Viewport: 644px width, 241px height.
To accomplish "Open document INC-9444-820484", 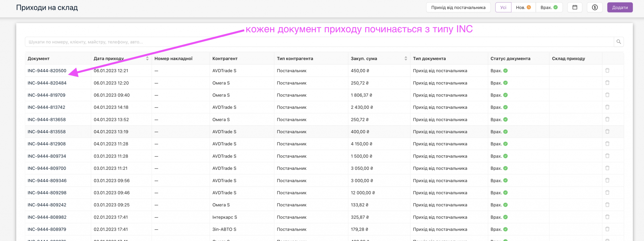I will tap(47, 83).
